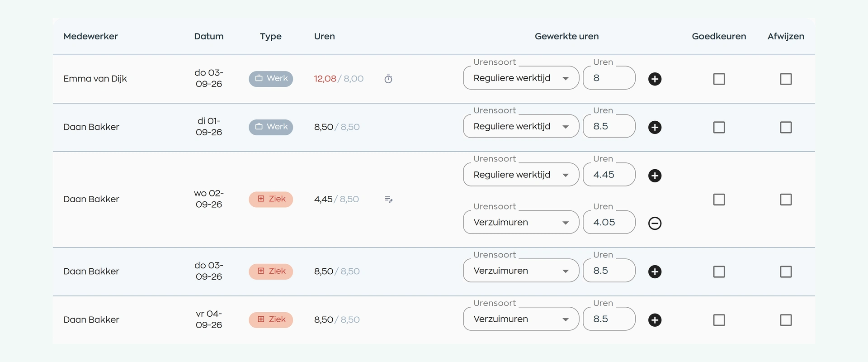The image size is (868, 362).
Task: Click the red 12,08 hours value
Action: tap(325, 79)
